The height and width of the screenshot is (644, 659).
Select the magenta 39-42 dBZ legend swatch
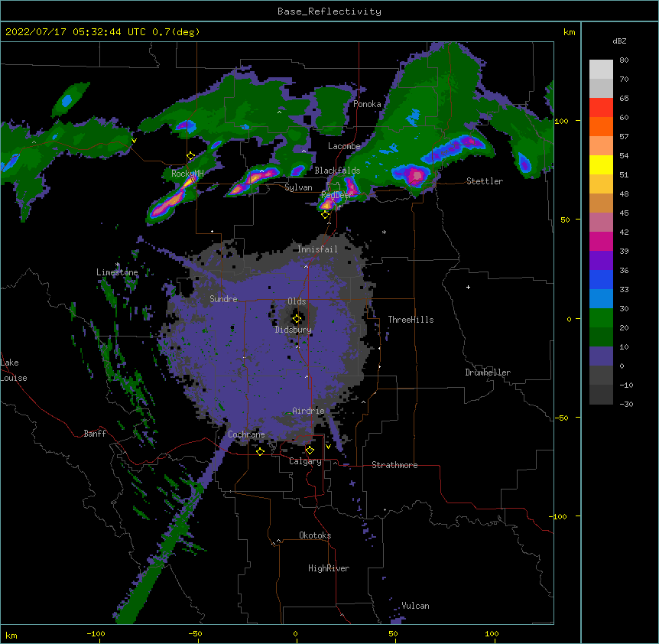(601, 241)
